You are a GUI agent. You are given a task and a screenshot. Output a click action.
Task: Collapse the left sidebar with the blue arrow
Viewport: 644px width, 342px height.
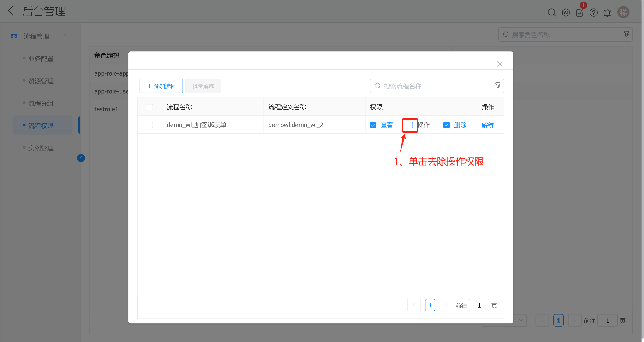point(81,158)
